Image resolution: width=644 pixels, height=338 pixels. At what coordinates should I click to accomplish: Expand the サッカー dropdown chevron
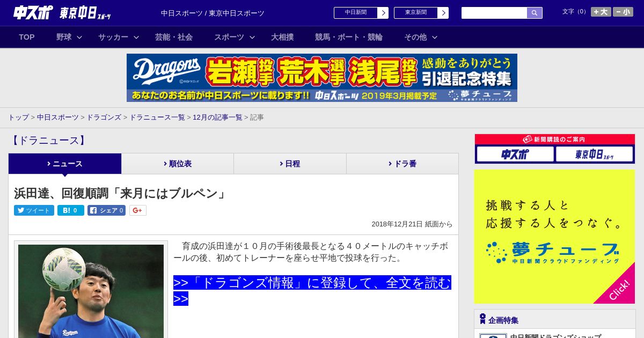(x=136, y=37)
